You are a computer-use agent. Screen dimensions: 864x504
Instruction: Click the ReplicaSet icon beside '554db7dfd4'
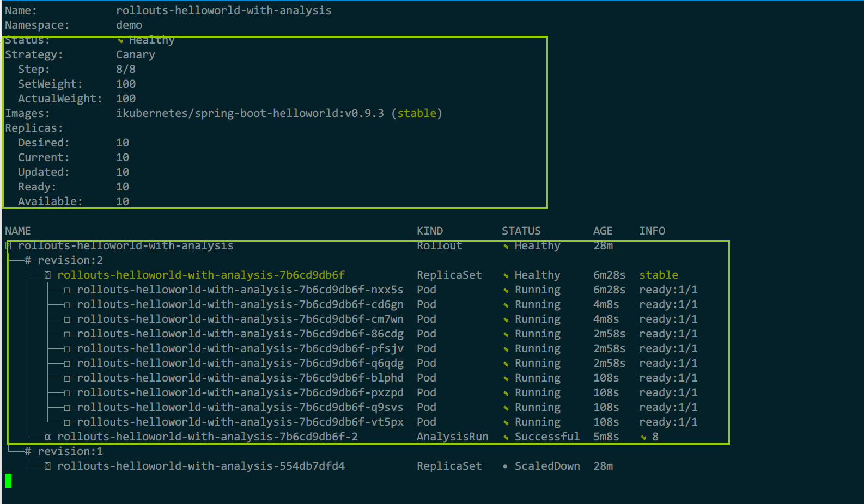point(47,466)
